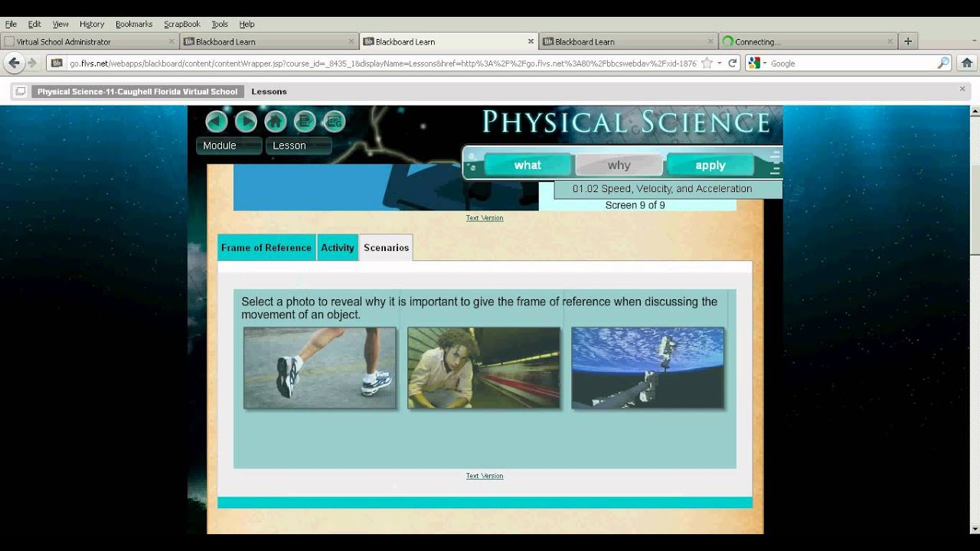The width and height of the screenshot is (980, 551).
Task: Reload the page with refresh icon
Action: click(x=732, y=64)
